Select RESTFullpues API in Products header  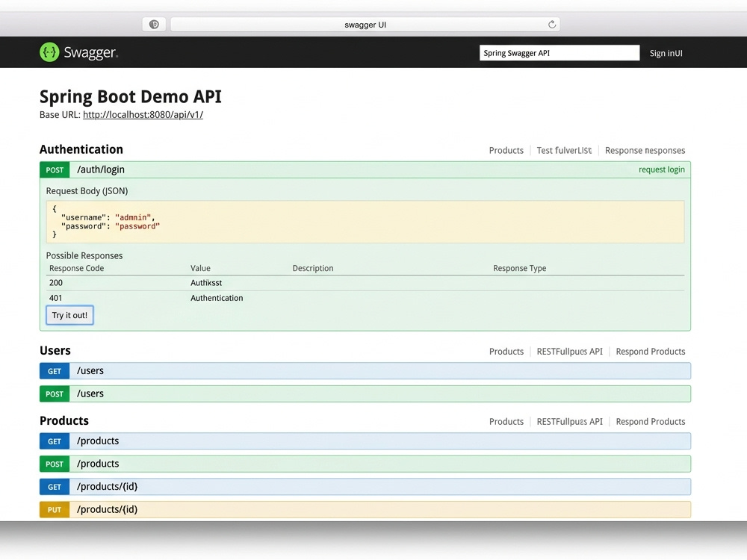(569, 421)
